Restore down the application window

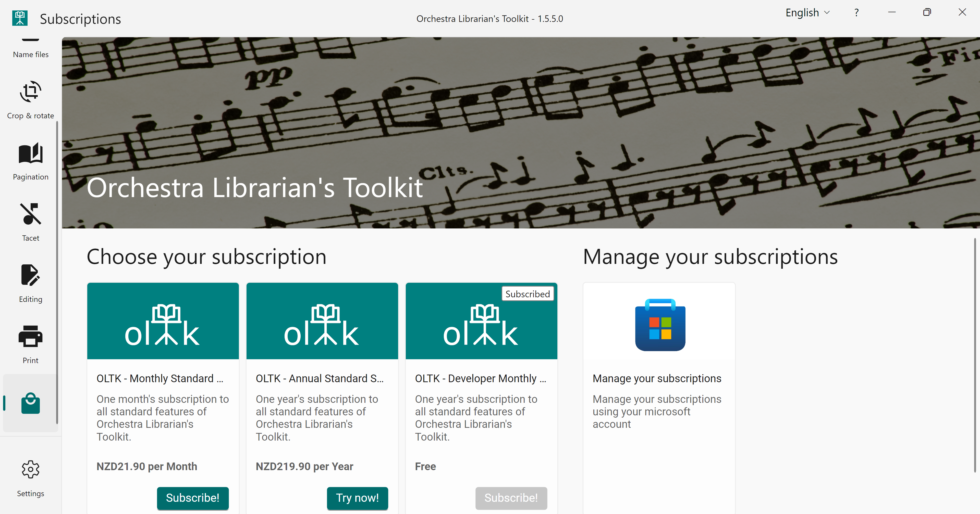tap(927, 12)
